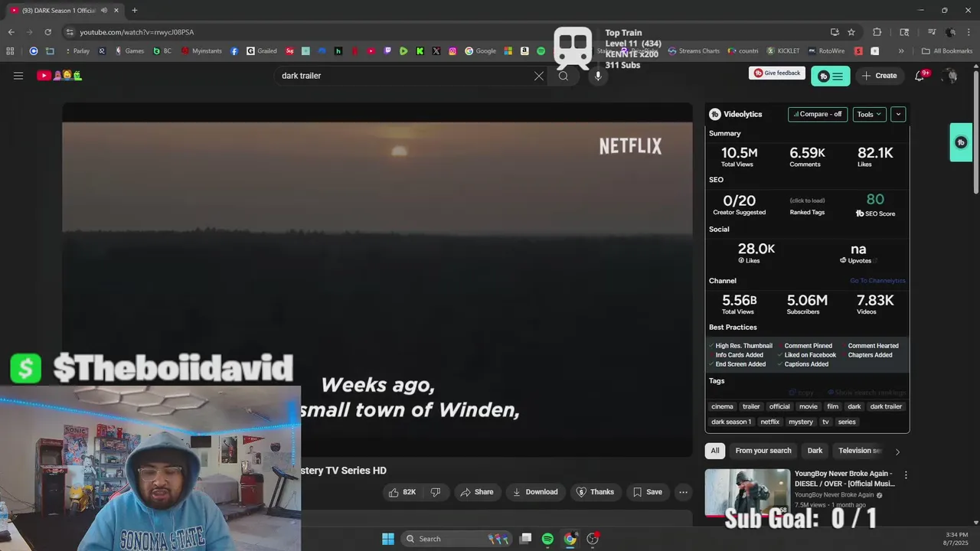Click the Thanks button
This screenshot has height=551, width=980.
(x=595, y=492)
